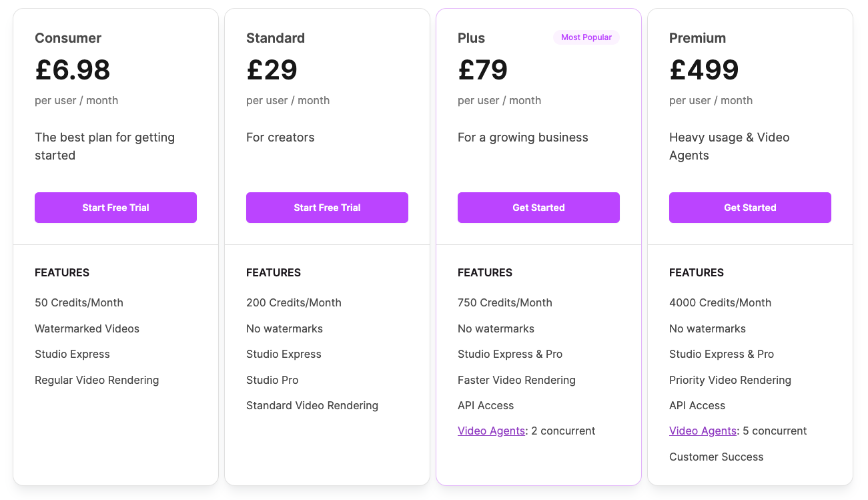Click the Most Popular badge
Screen dimensions: 868x500
click(586, 37)
